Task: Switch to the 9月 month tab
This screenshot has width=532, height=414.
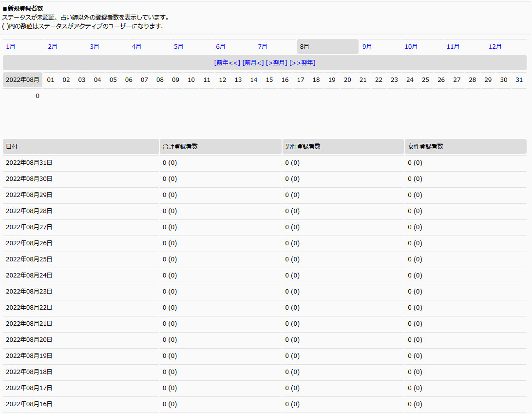Action: pyautogui.click(x=367, y=47)
